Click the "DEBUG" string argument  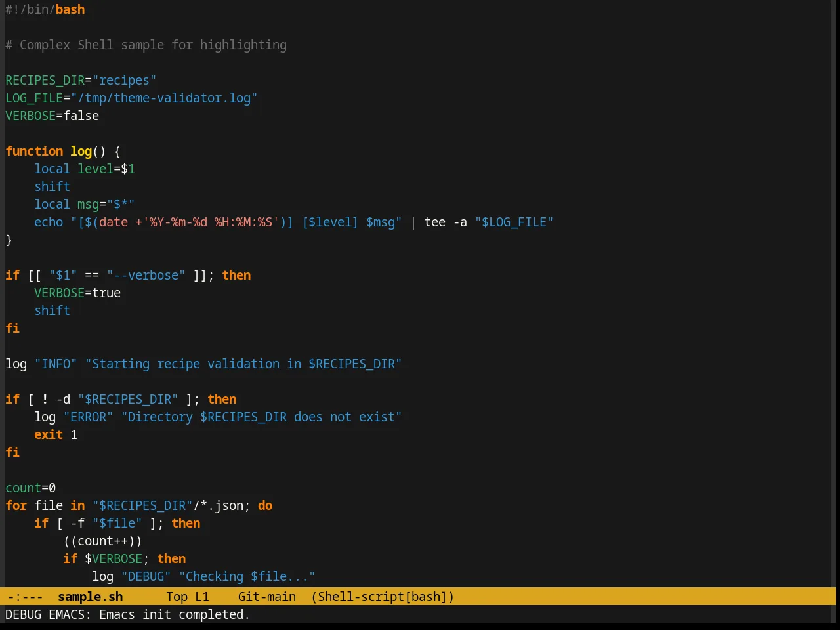pos(146,576)
